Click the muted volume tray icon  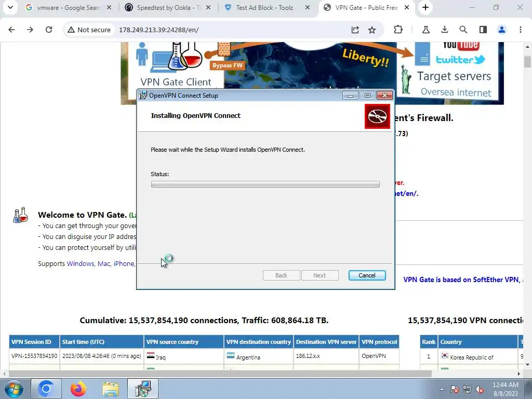[x=480, y=389]
